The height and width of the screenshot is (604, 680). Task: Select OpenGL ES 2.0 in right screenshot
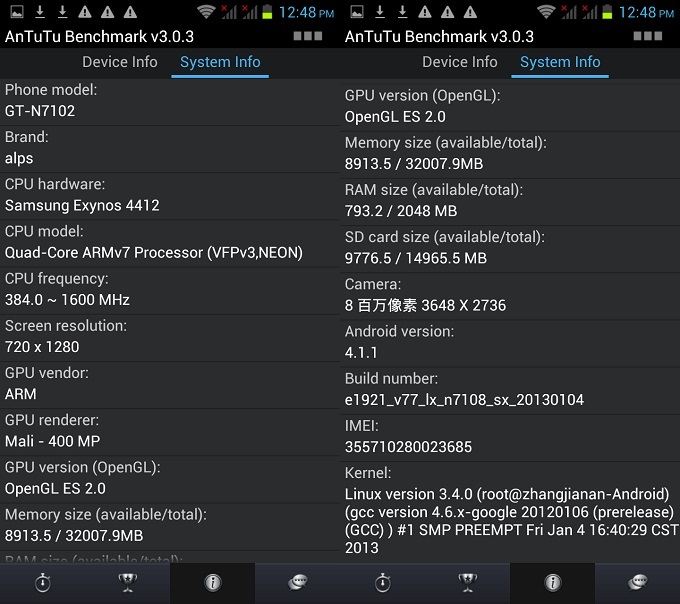(395, 117)
